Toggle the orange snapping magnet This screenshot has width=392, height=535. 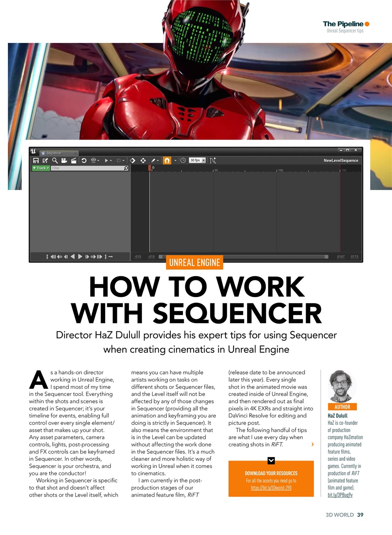(x=167, y=160)
